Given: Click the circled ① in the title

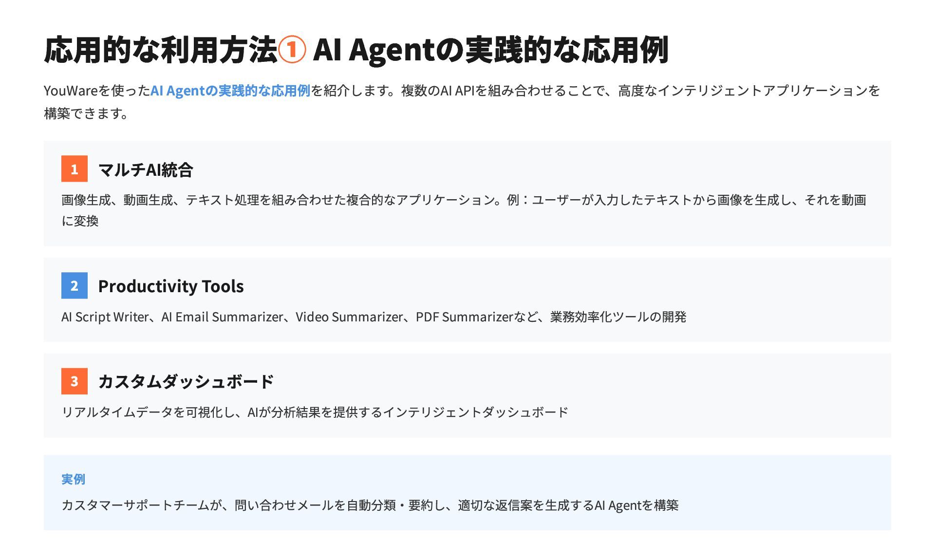Looking at the screenshot, I should pyautogui.click(x=292, y=50).
